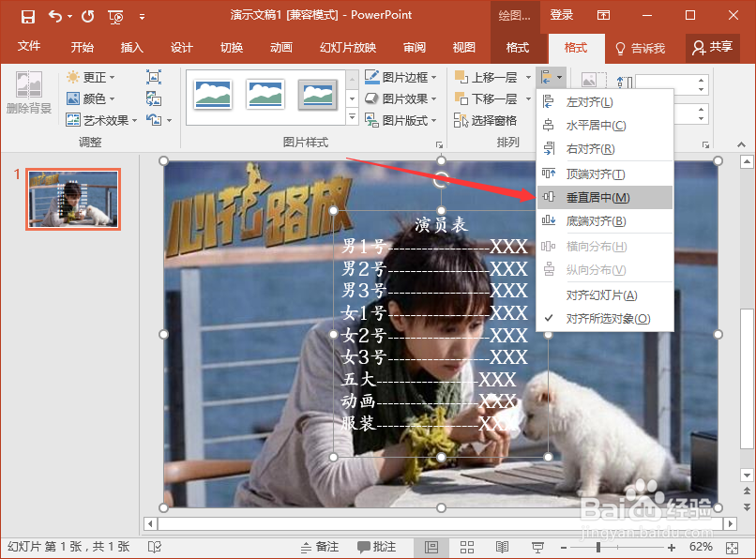Switch to Reading view icon
Viewport: 756px width, 559px height.
[503, 547]
